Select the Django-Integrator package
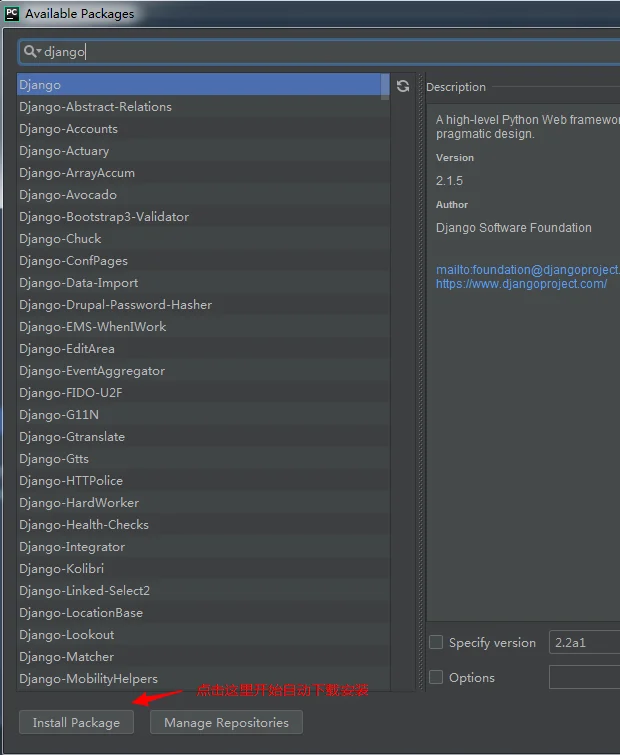 pos(204,547)
